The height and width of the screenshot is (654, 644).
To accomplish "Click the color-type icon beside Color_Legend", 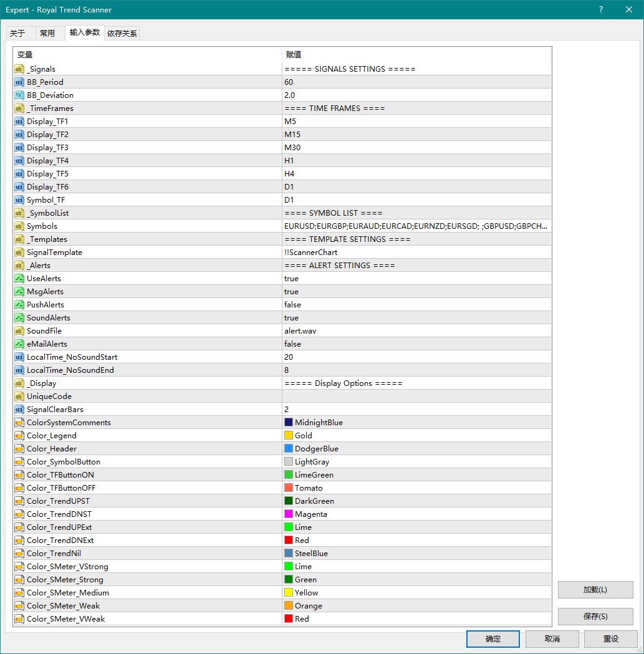I will [x=19, y=436].
